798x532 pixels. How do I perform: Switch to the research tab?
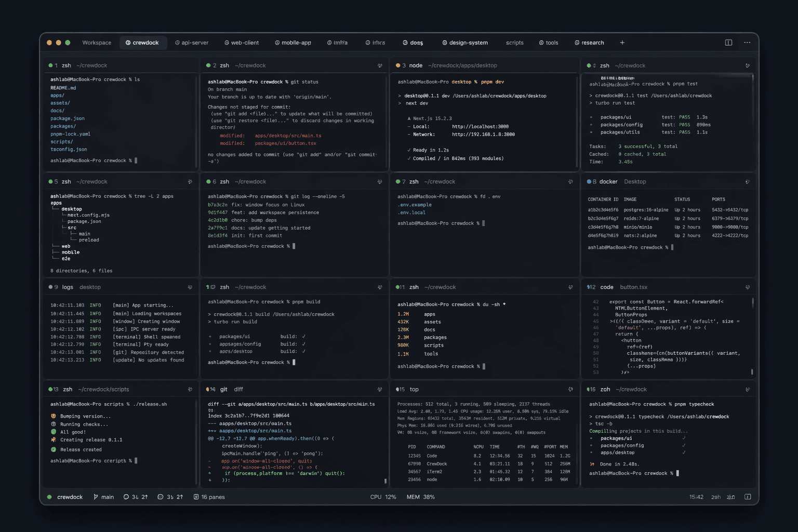(589, 43)
